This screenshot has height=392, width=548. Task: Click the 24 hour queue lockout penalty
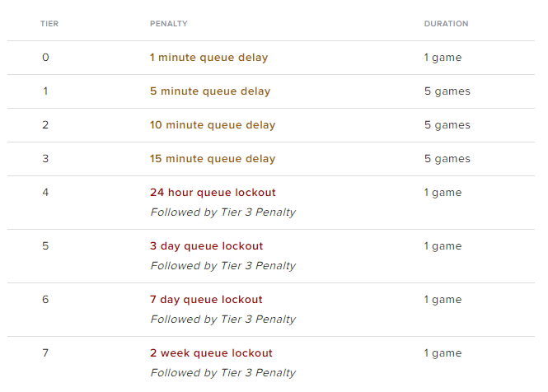click(213, 193)
